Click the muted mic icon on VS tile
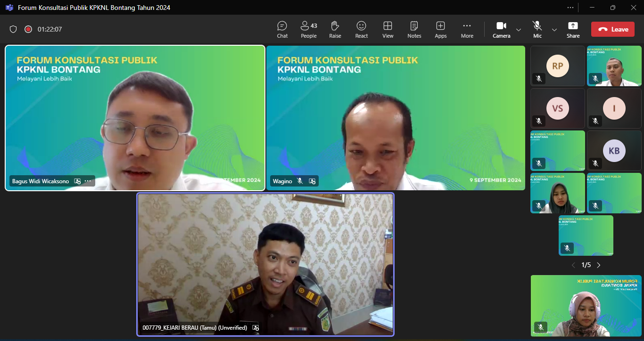Image resolution: width=644 pixels, height=341 pixels. click(539, 121)
